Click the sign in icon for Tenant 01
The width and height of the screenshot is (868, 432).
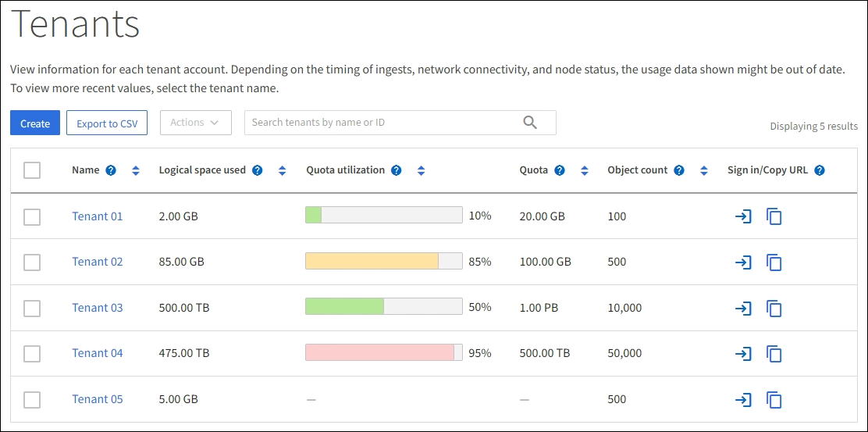click(x=743, y=216)
